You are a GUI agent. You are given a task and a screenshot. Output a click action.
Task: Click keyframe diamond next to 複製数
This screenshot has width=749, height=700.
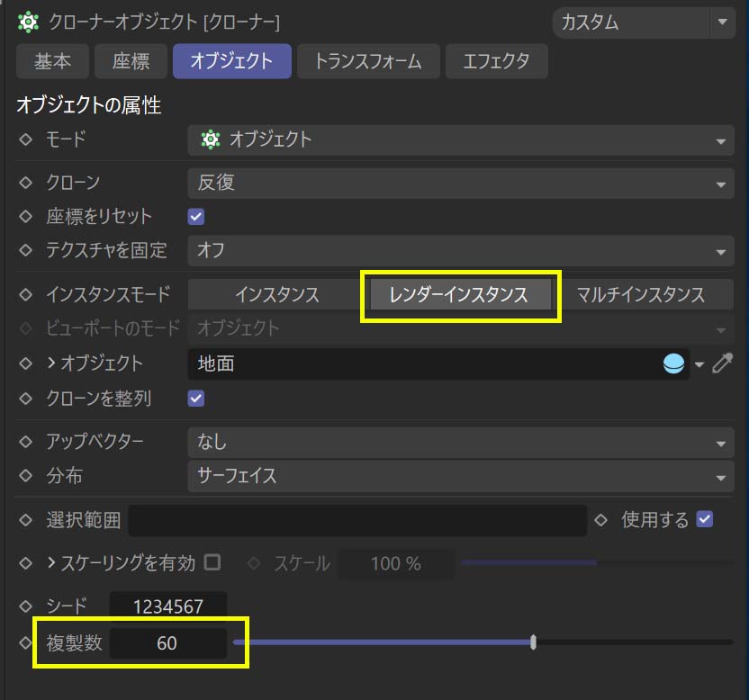point(25,642)
